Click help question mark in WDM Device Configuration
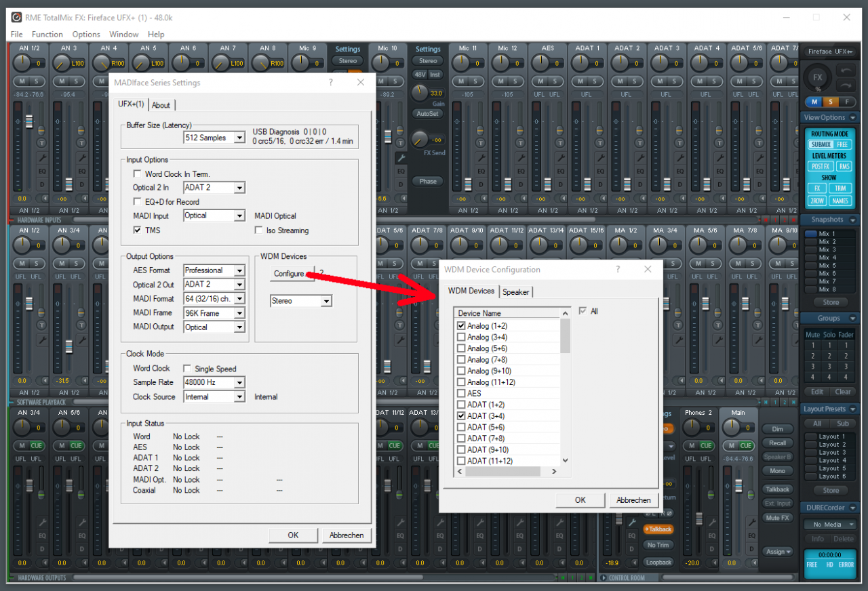The image size is (868, 591). pos(618,269)
